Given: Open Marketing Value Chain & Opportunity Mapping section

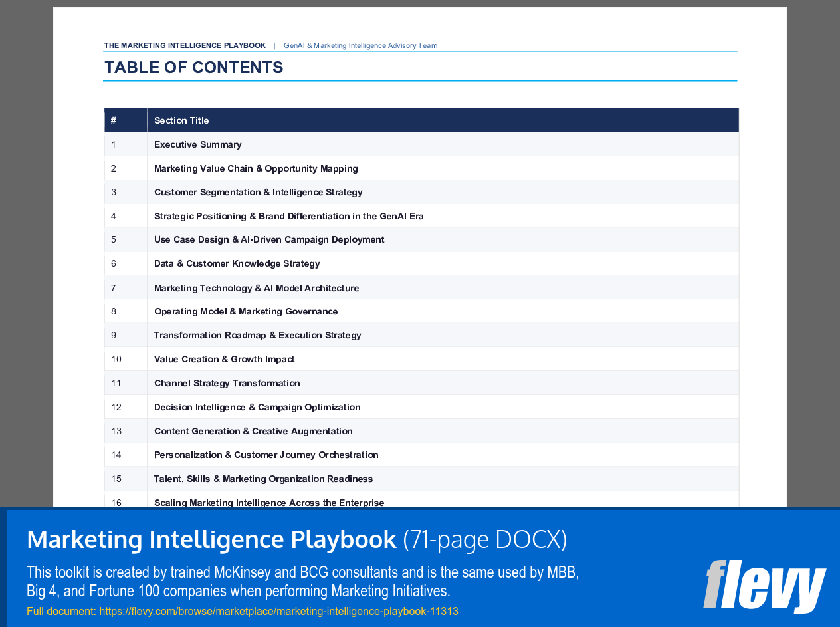Looking at the screenshot, I should click(255, 168).
